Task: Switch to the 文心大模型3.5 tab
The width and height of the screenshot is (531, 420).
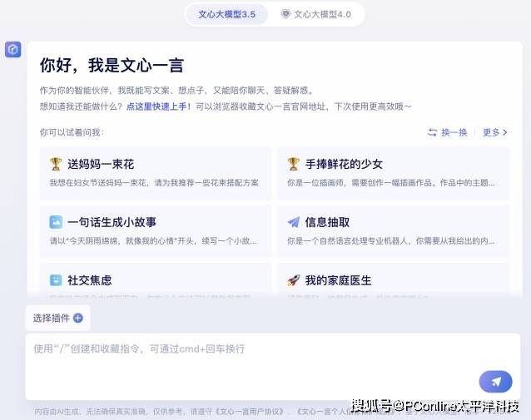Action: click(226, 14)
